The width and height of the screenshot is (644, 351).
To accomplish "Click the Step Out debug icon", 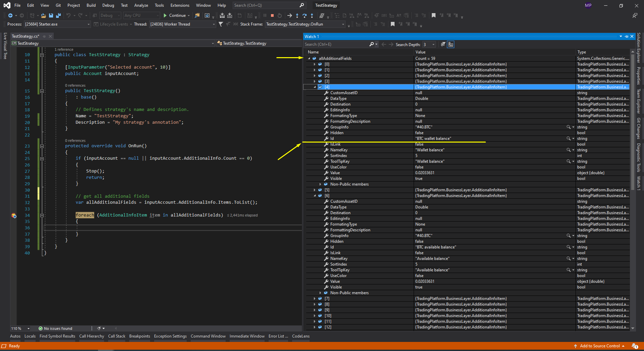I will [x=312, y=15].
